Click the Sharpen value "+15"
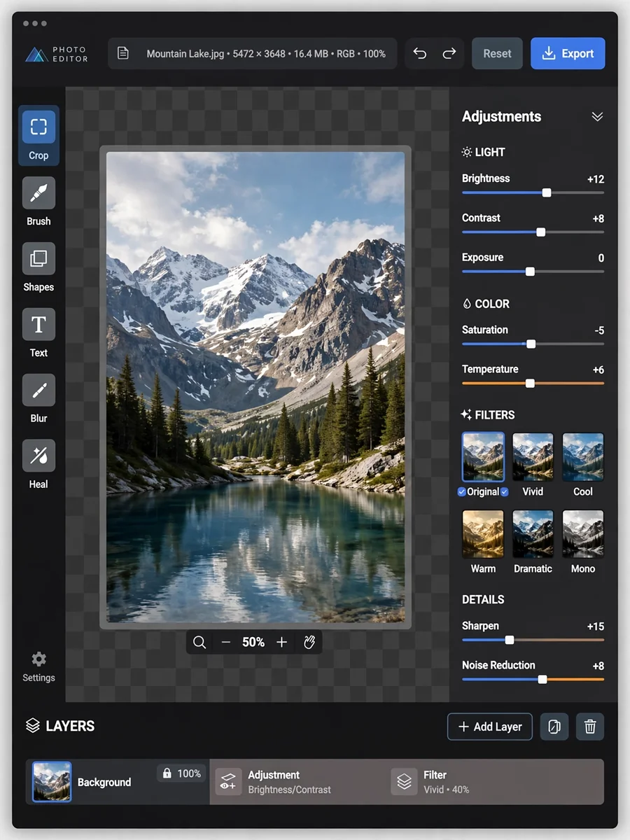The width and height of the screenshot is (630, 840). 596,626
